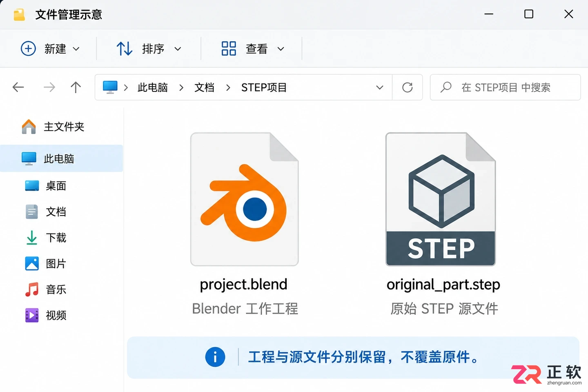Viewport: 588px width, 392px height.
Task: Navigate to 文档 in the breadcrumb
Action: [204, 87]
